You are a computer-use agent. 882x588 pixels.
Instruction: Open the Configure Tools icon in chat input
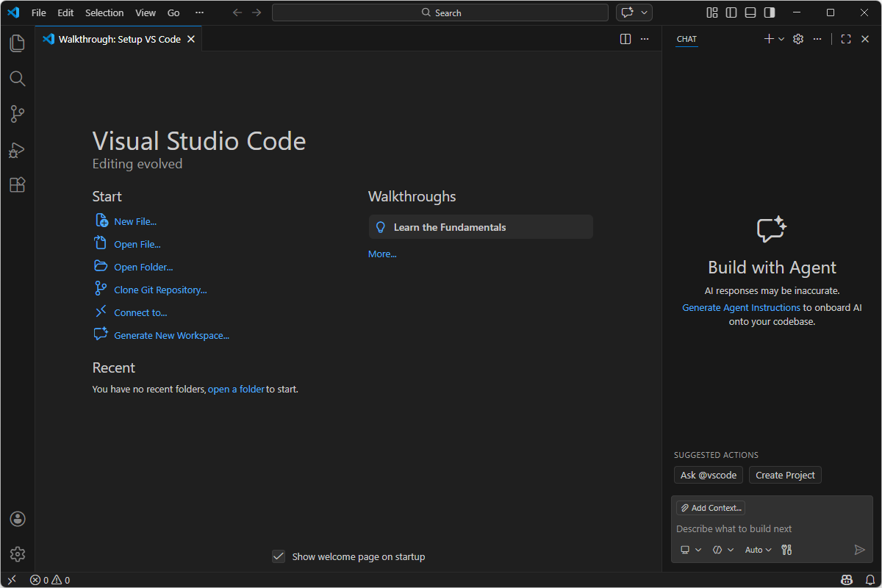tap(786, 550)
